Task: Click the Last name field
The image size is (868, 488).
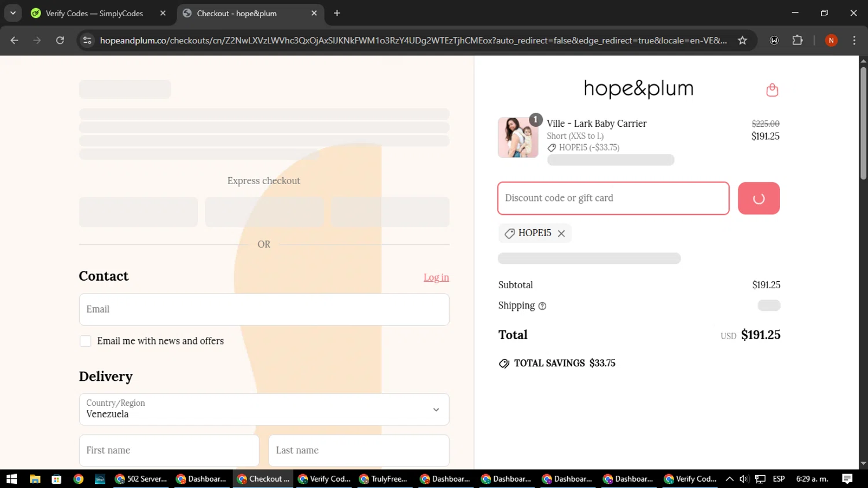Action: (x=359, y=450)
